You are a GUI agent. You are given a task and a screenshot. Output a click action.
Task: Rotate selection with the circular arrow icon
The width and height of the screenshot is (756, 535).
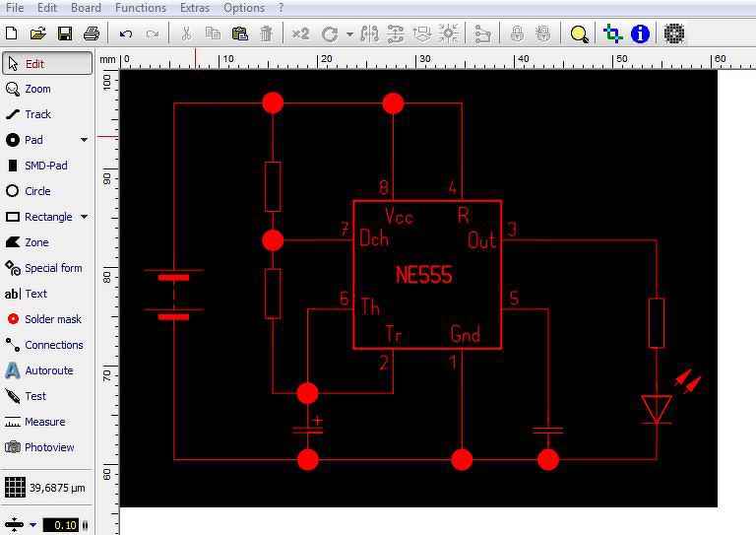pos(330,33)
